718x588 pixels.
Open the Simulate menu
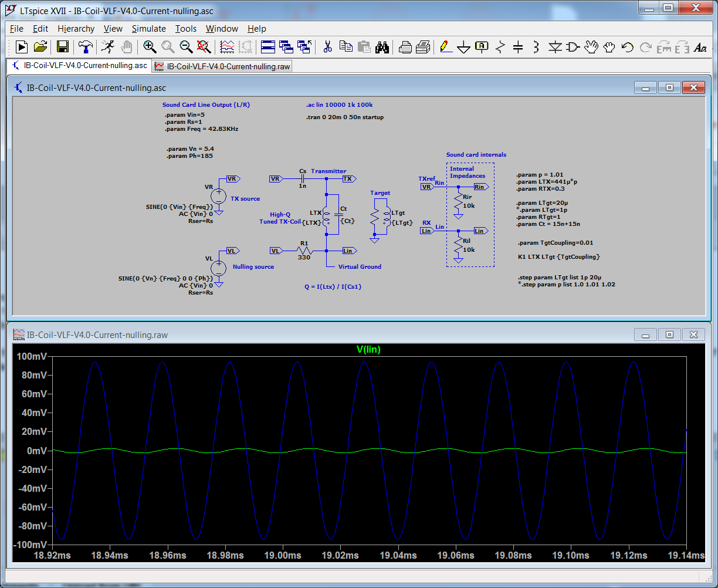[148, 29]
